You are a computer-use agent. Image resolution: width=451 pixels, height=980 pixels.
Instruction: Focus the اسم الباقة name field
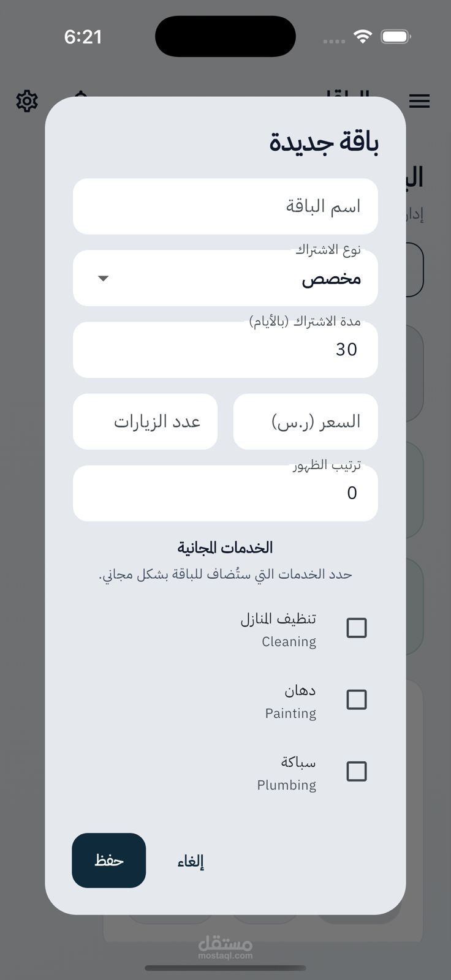point(225,206)
